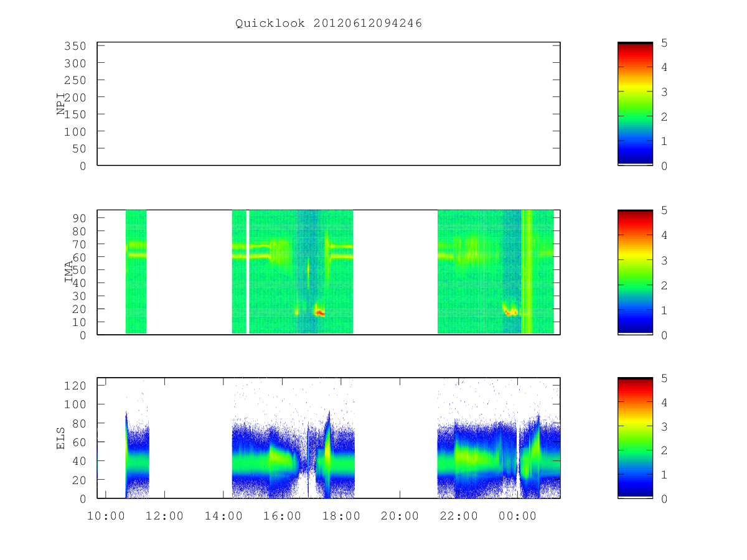
Task: Click the IMA axis label
Action: 69,272
